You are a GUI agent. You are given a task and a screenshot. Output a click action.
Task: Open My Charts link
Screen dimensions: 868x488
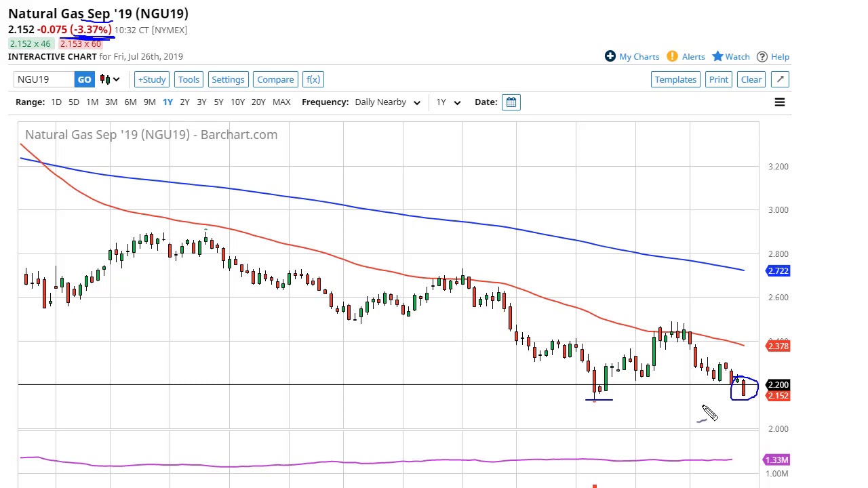tap(639, 57)
